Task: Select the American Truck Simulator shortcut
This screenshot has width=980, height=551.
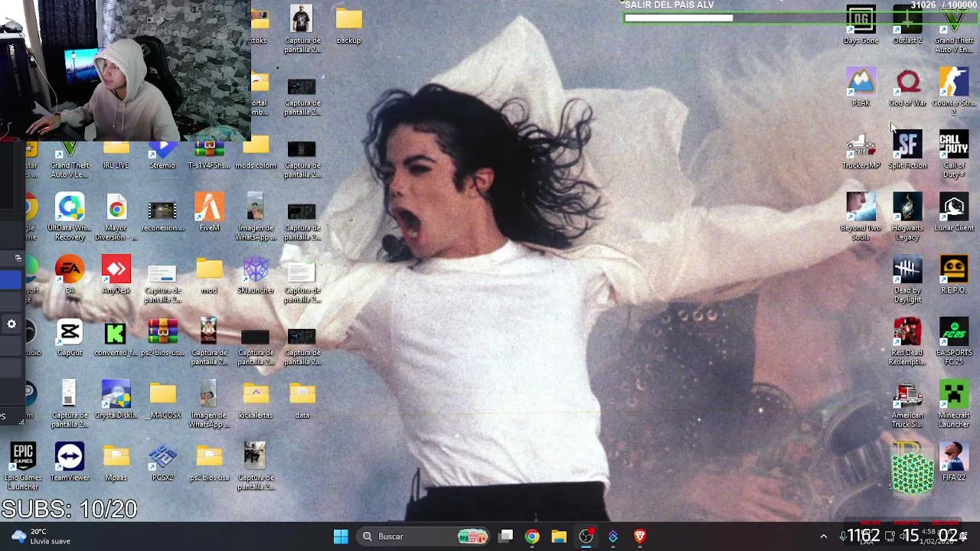Action: (907, 405)
